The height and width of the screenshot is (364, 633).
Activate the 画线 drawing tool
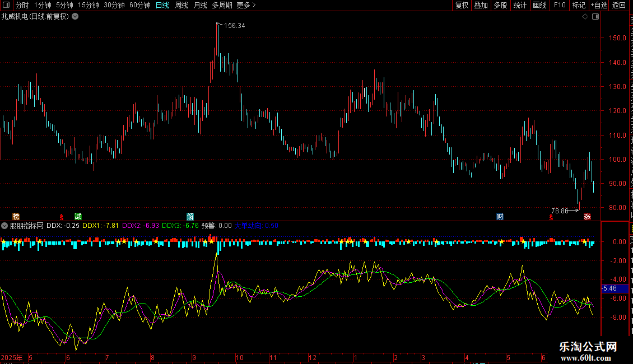tap(539, 5)
